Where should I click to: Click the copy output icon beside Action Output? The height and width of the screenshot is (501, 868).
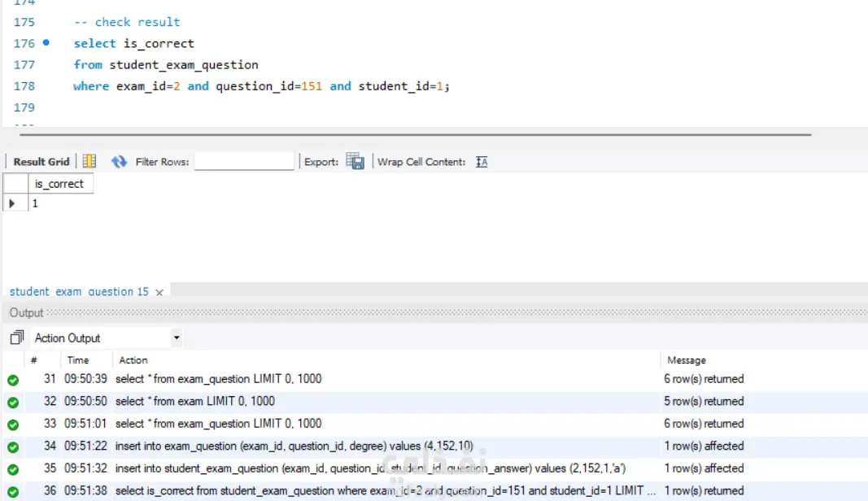point(17,338)
